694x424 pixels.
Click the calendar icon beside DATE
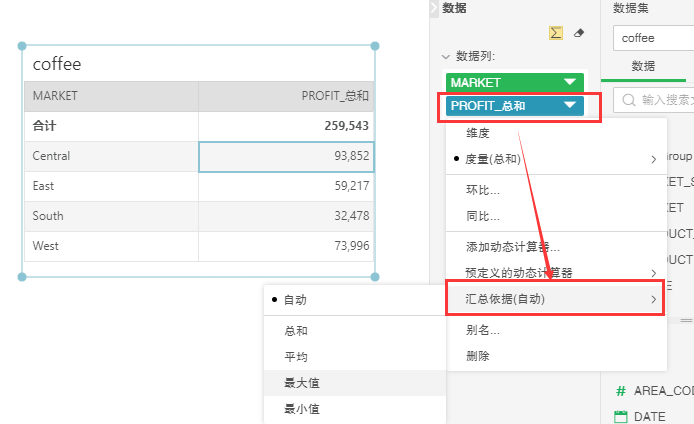click(x=620, y=416)
